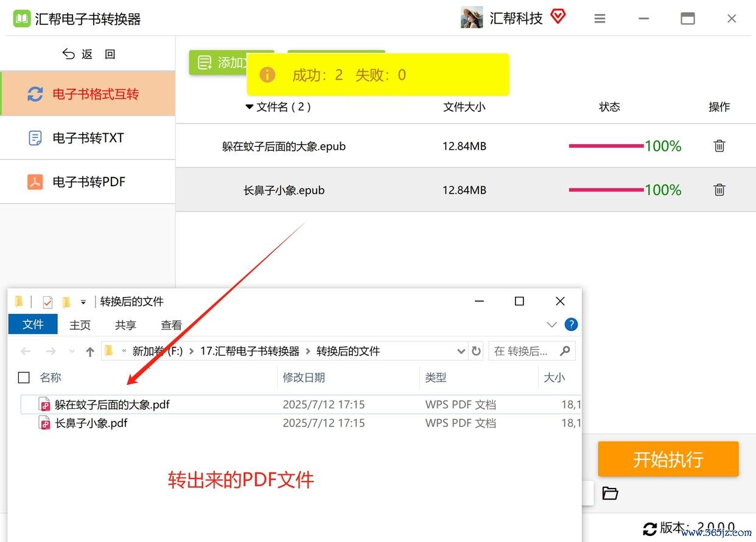
Task: Click progress bar of 长鼻子小象.epub
Action: click(x=606, y=190)
